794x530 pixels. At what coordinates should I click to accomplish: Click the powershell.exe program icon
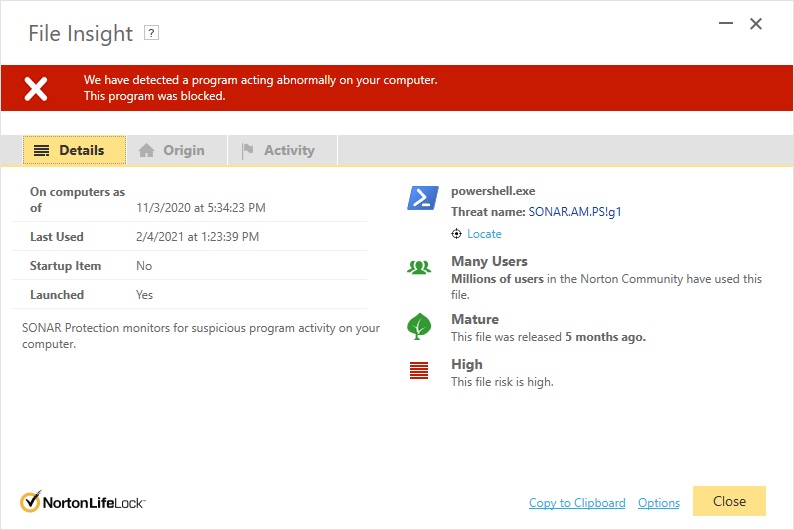point(423,198)
